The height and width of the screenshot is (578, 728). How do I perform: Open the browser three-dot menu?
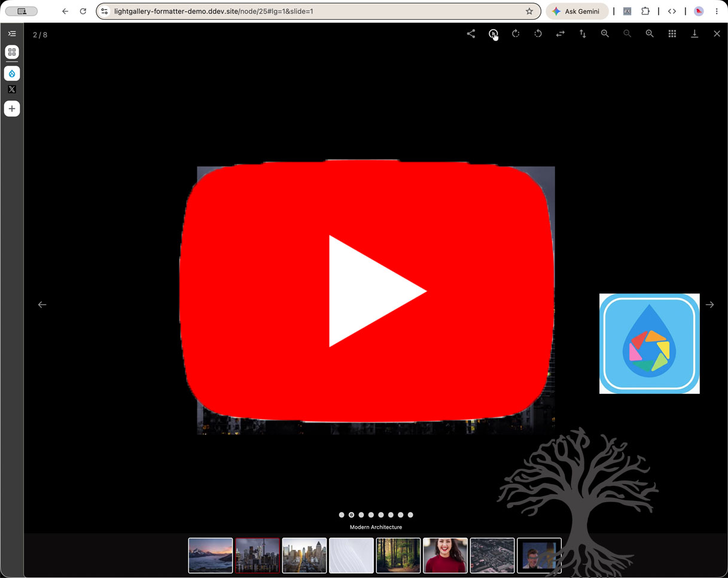[717, 11]
